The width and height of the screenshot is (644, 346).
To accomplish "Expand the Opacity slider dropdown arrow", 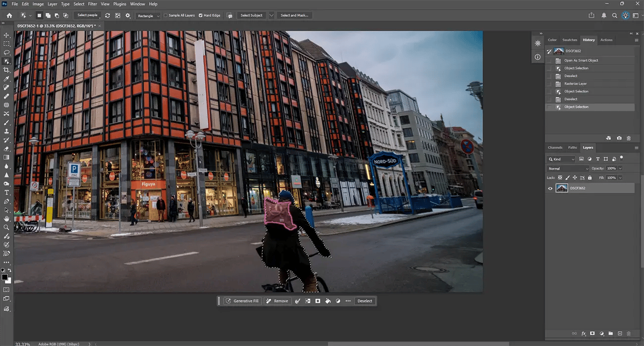I will pos(620,169).
